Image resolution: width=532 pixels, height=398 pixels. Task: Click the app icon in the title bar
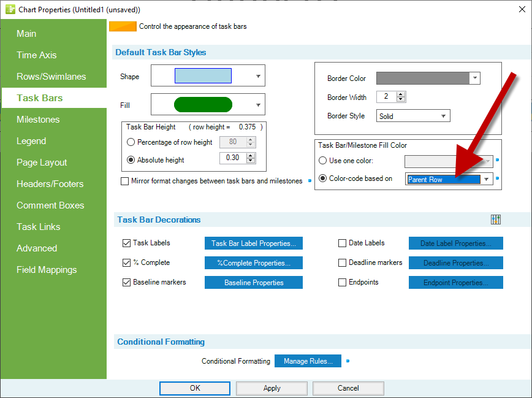[10, 9]
